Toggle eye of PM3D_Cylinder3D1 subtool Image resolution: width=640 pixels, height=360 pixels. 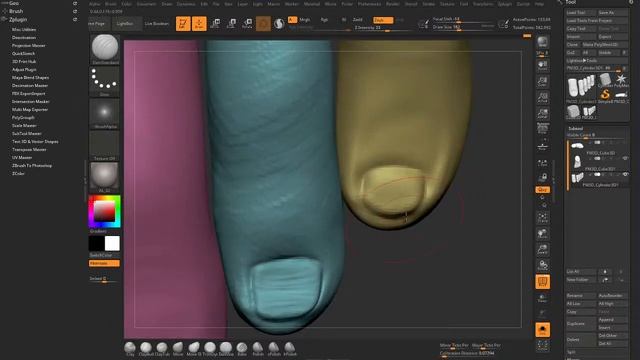point(625,174)
